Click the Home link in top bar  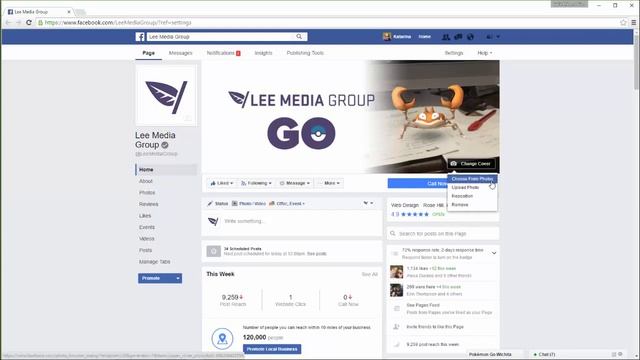pyautogui.click(x=424, y=37)
